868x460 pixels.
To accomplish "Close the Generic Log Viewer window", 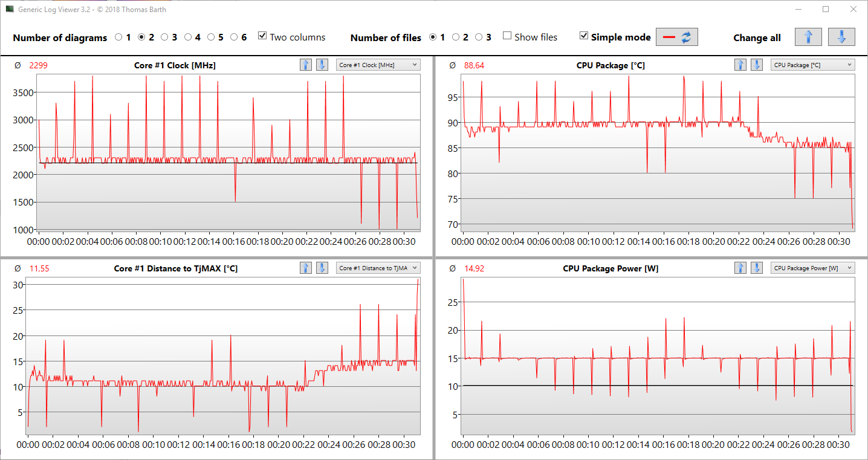I will (x=853, y=9).
